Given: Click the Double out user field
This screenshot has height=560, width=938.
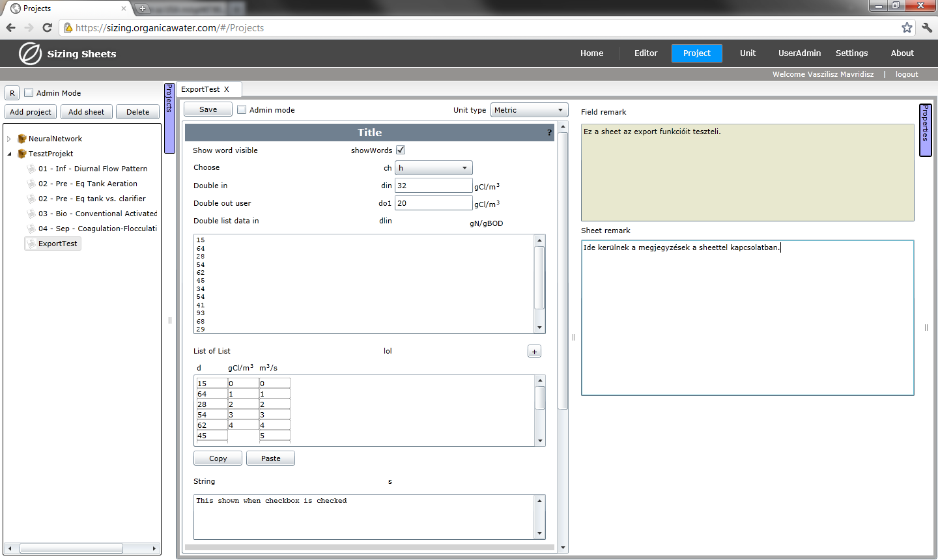Looking at the screenshot, I should point(434,203).
